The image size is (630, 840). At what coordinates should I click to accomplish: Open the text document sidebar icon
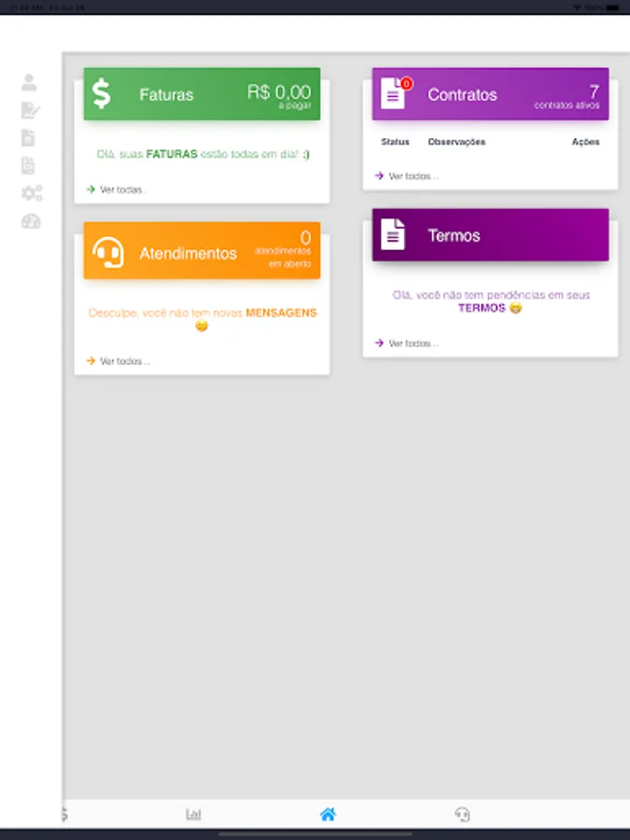pos(28,166)
